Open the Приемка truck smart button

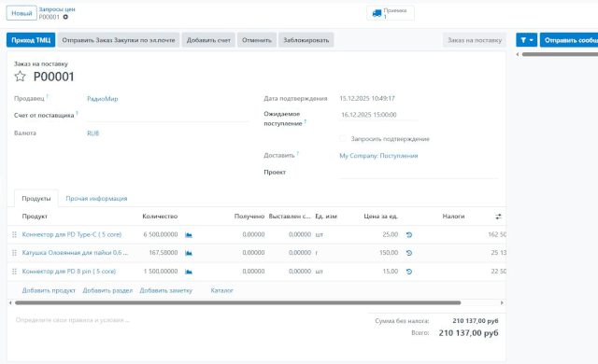391,13
